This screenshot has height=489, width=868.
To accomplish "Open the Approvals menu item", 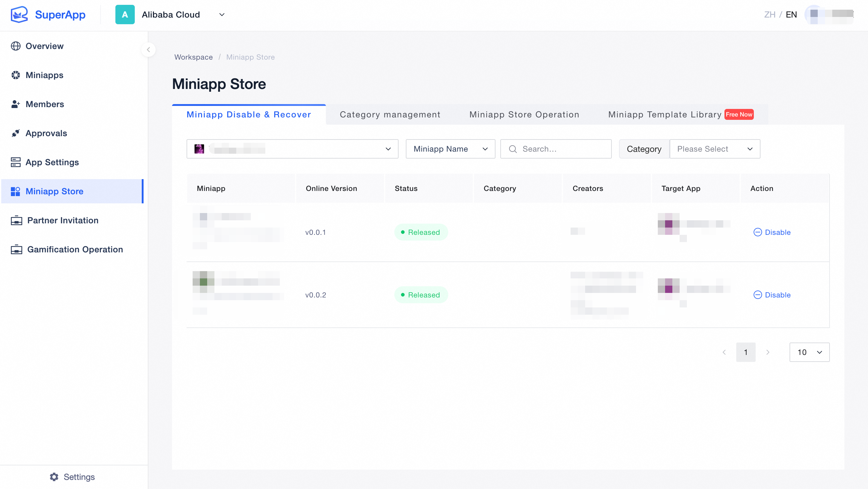I will (x=46, y=133).
